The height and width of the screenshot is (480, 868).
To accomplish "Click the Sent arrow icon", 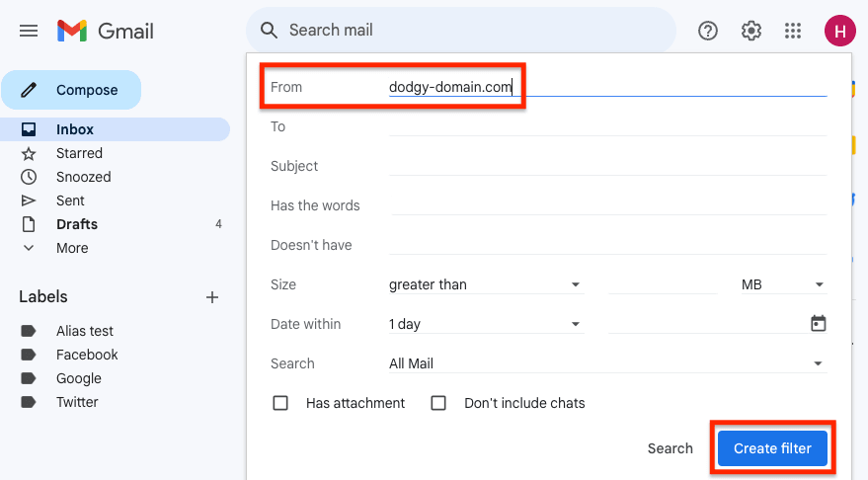I will [29, 200].
